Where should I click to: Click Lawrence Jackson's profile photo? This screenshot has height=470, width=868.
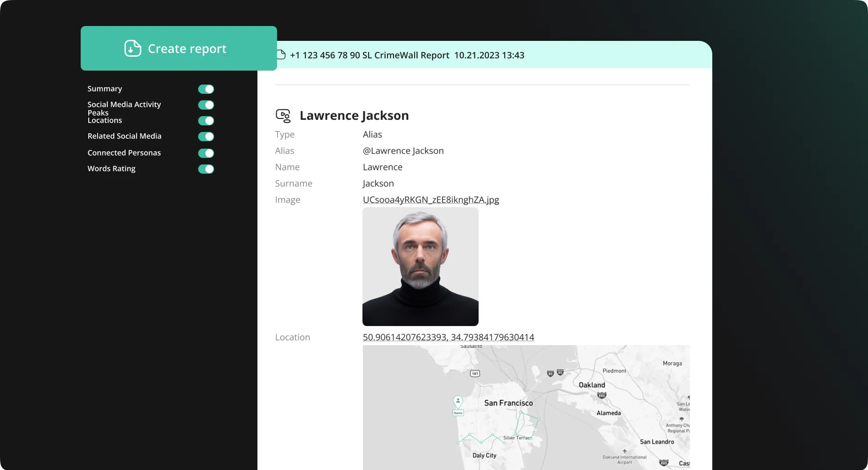pyautogui.click(x=420, y=267)
